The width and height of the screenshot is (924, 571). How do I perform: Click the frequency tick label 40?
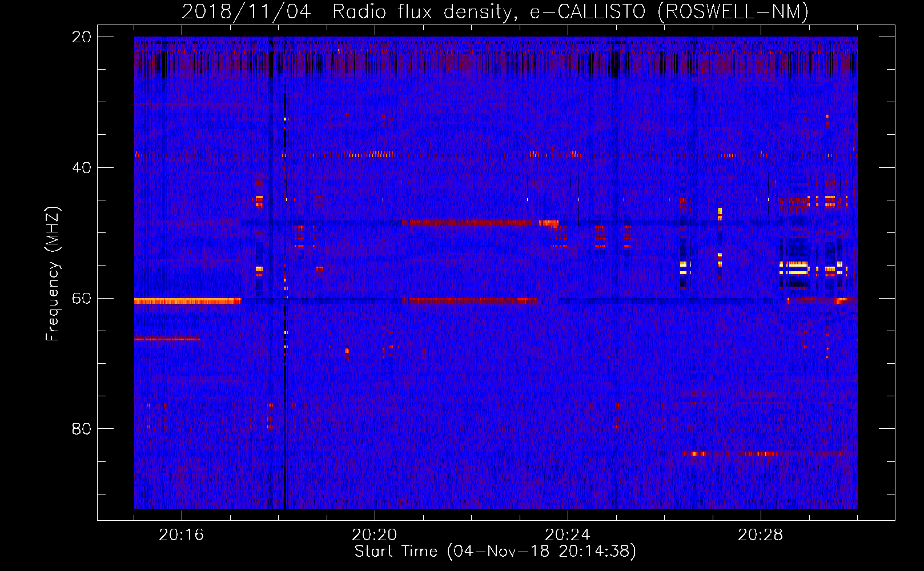(x=82, y=168)
